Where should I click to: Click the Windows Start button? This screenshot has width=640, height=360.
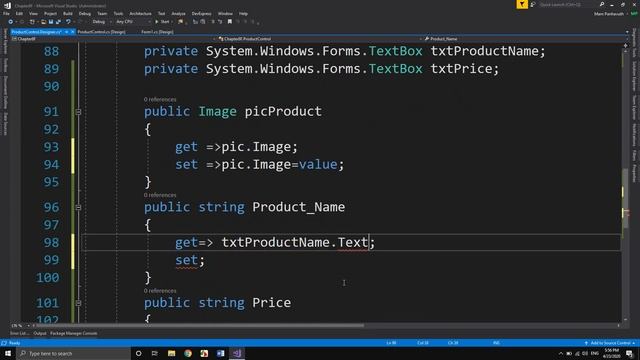click(8, 353)
